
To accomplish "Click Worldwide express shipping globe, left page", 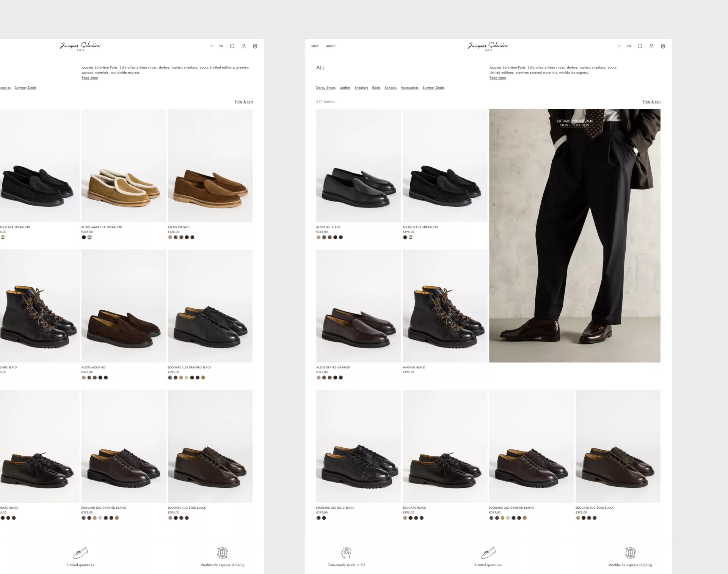I will click(x=223, y=553).
